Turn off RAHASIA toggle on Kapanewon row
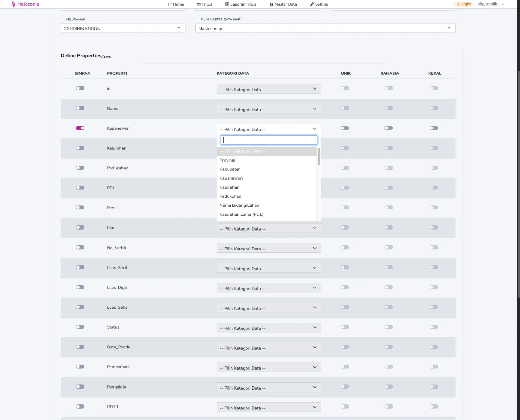 [x=389, y=128]
